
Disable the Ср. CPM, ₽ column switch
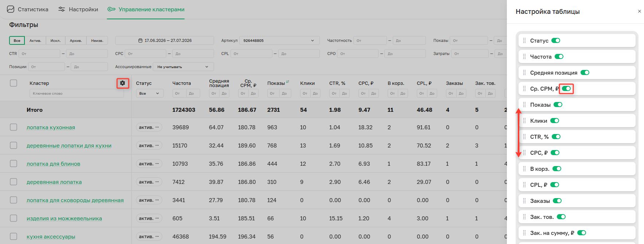click(566, 88)
